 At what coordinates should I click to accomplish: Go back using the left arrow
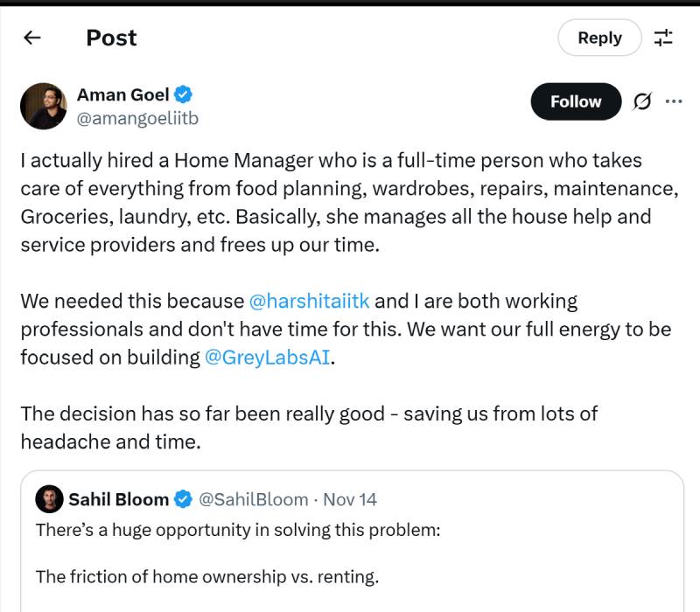click(x=32, y=38)
